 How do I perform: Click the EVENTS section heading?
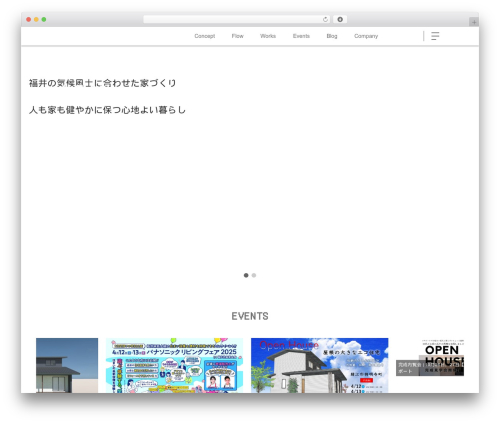[x=250, y=316]
